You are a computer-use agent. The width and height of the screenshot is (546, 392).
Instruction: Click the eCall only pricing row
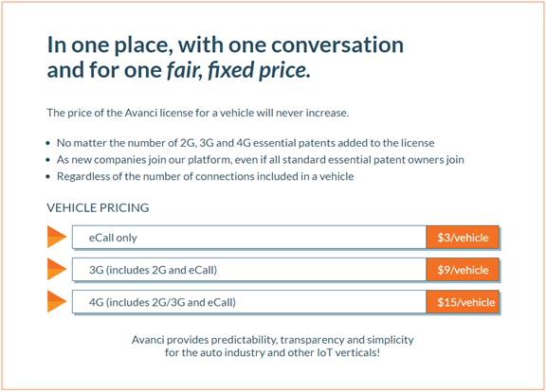click(285, 238)
